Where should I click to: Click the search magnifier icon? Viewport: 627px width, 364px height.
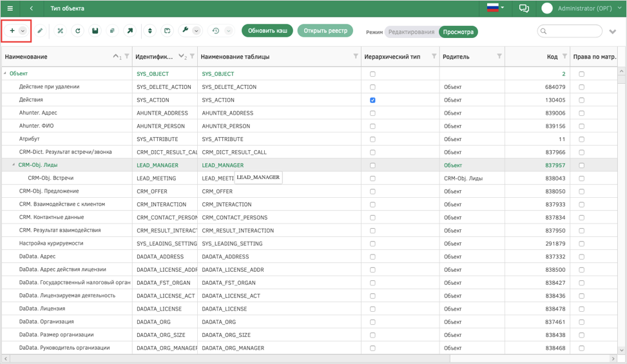pyautogui.click(x=543, y=31)
